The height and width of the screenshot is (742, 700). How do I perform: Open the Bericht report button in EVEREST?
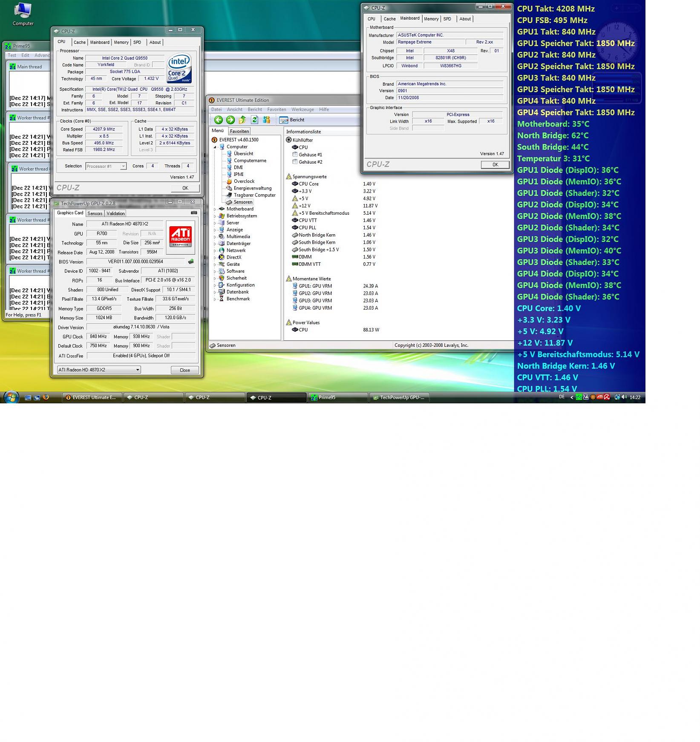coord(292,120)
